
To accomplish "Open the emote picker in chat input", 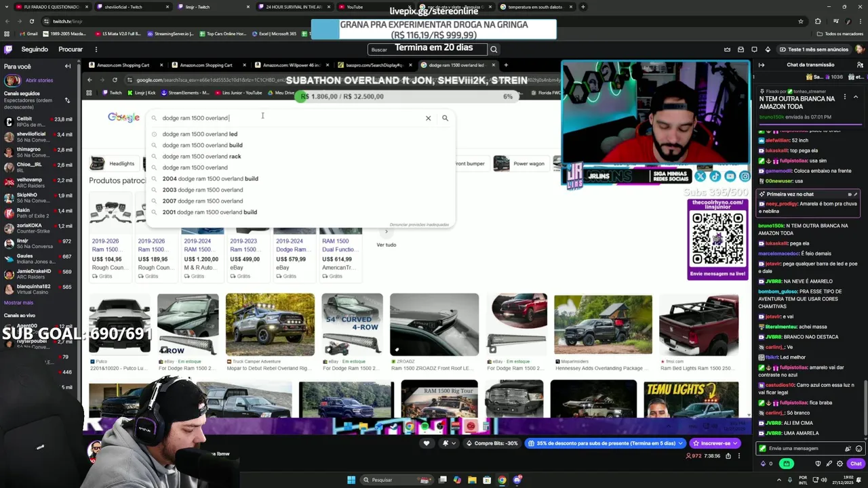I will point(859,449).
